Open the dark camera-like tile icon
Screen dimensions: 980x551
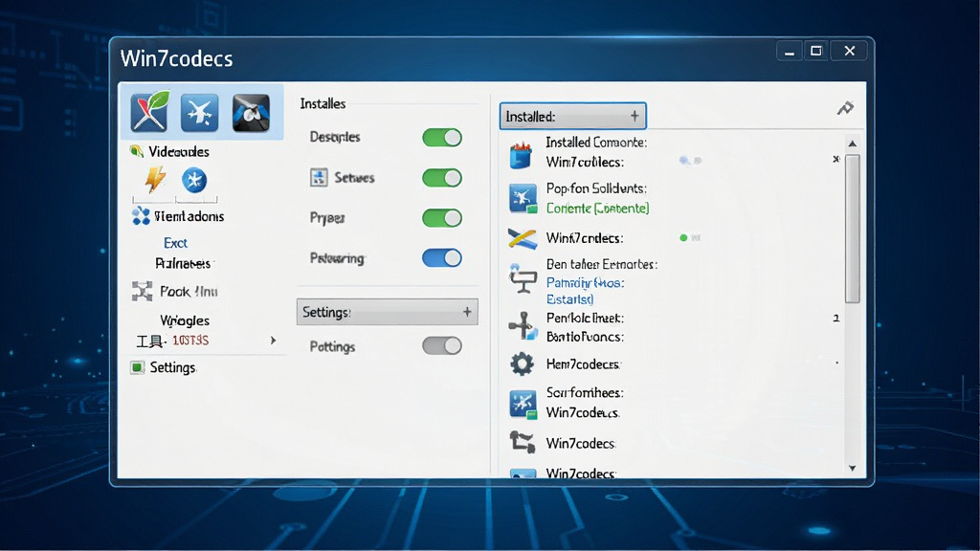pyautogui.click(x=252, y=113)
